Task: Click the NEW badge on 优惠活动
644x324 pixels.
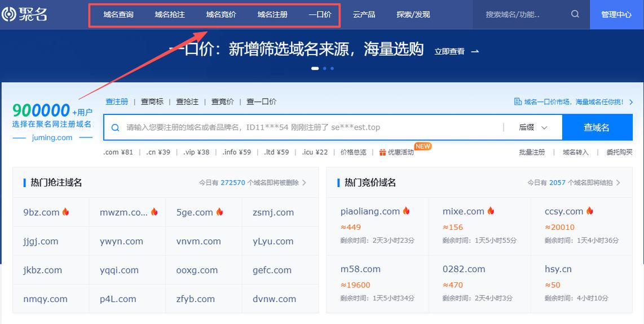Action: 422,146
